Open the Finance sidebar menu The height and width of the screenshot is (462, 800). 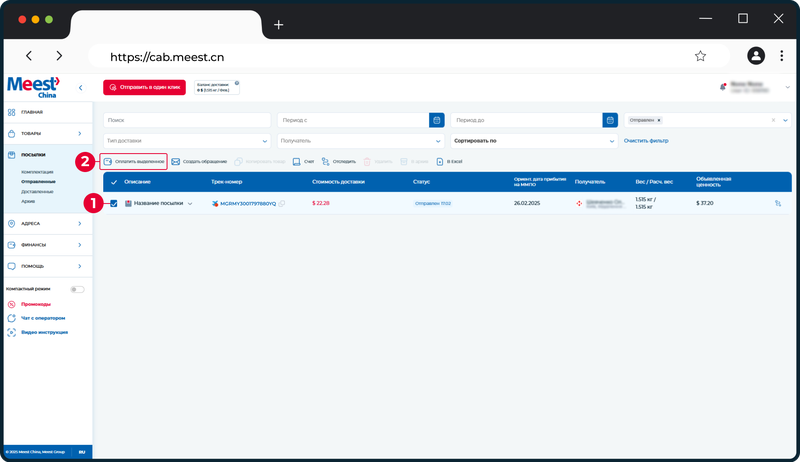pyautogui.click(x=48, y=245)
